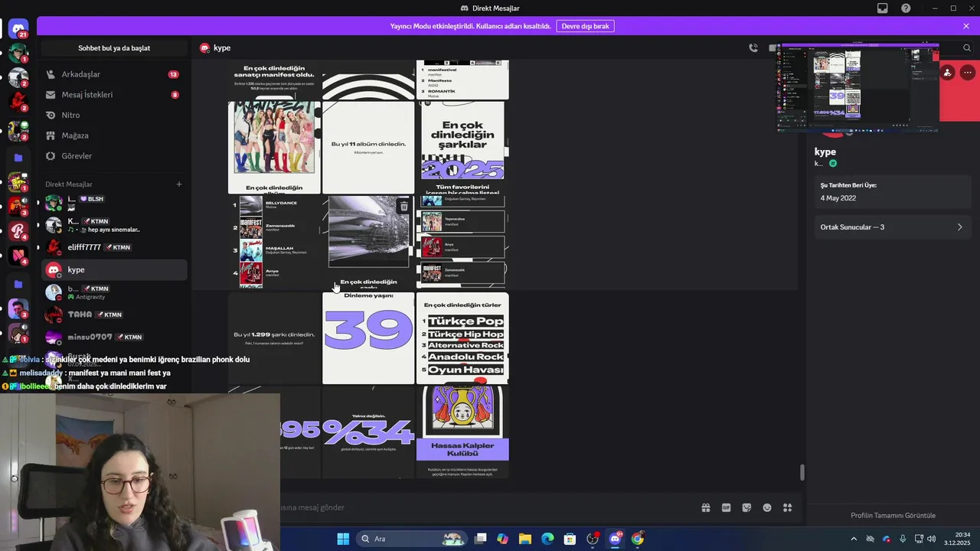
Task: Click the kype profile name
Action: [825, 152]
